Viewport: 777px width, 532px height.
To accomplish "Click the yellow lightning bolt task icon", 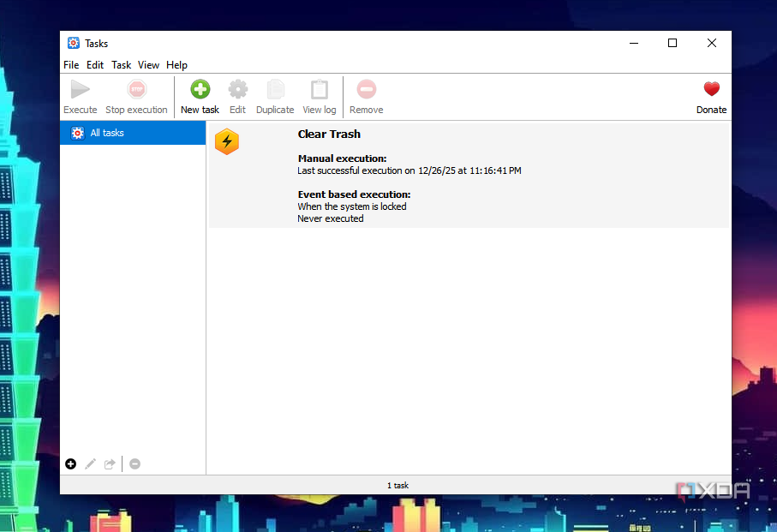I will [227, 141].
